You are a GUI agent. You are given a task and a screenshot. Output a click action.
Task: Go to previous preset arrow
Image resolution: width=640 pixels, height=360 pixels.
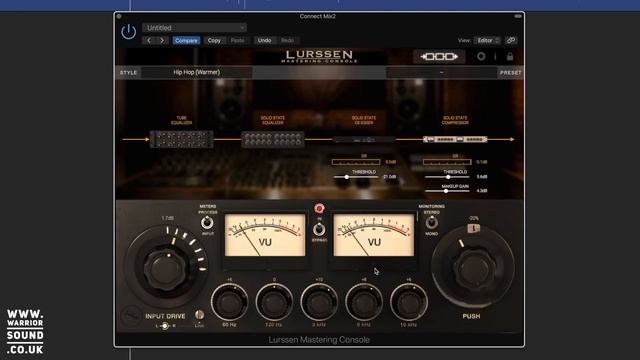(149, 40)
